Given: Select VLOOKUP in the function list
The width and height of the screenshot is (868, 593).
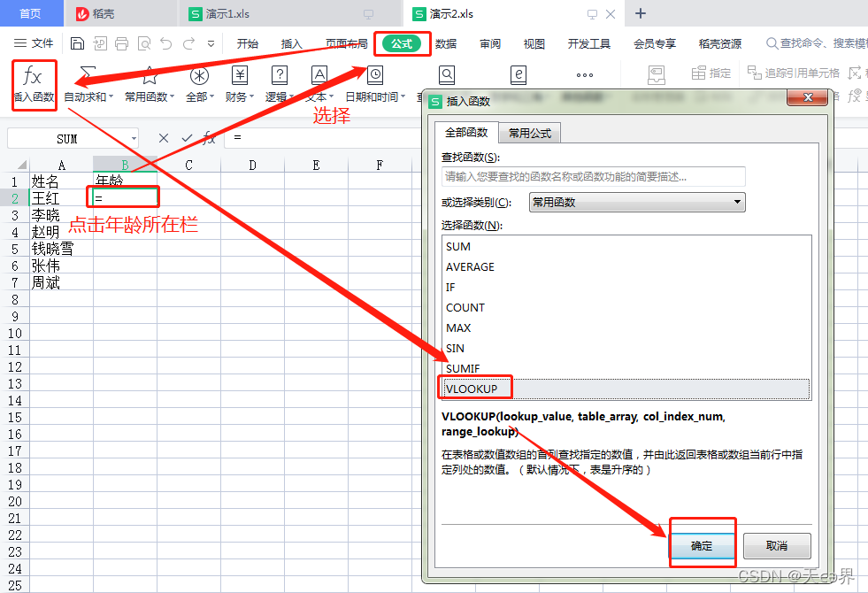Looking at the screenshot, I should click(x=626, y=389).
